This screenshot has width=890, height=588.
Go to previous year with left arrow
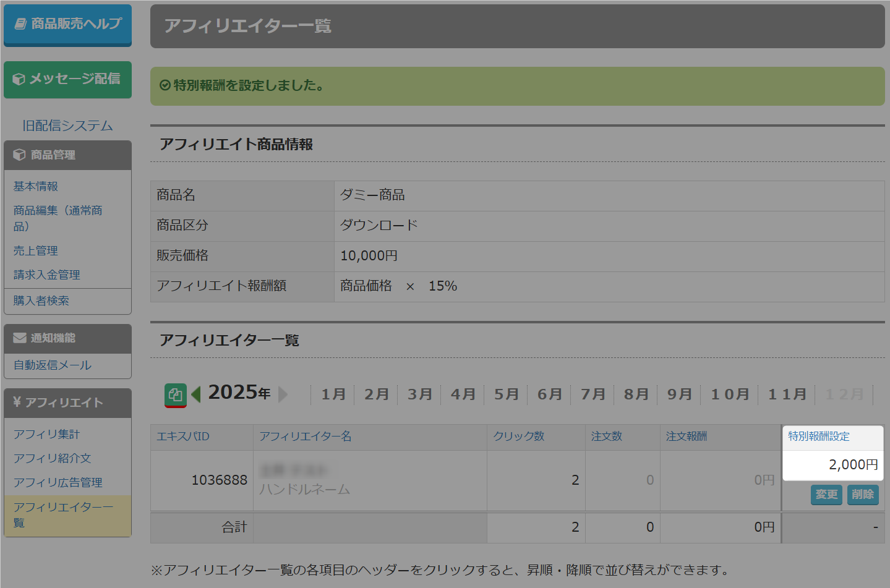[x=196, y=394]
